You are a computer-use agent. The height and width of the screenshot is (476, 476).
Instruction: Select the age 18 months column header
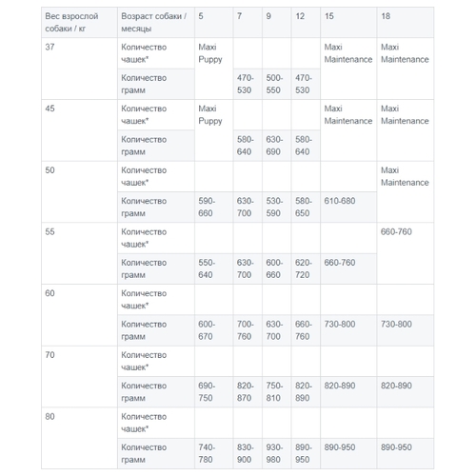point(406,22)
